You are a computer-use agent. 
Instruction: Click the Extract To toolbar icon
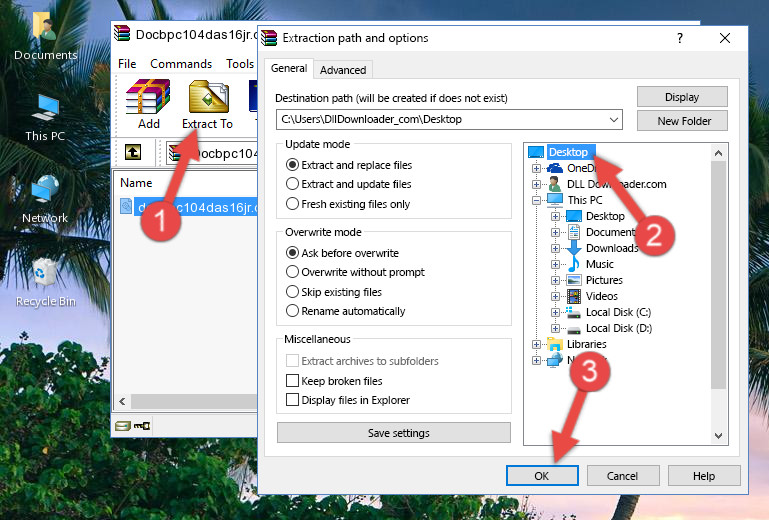coord(209,97)
